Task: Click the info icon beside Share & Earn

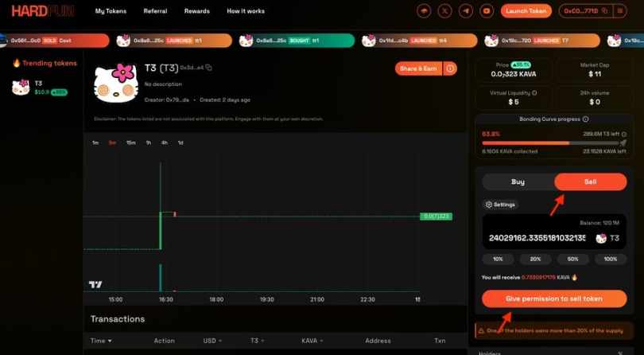Action: coord(450,68)
